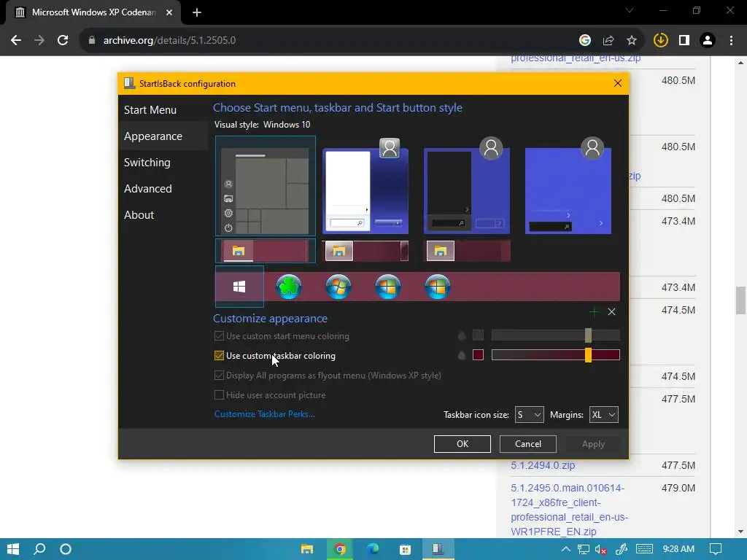747x560 pixels.
Task: Show hidden system tray icons chevron
Action: pyautogui.click(x=565, y=549)
